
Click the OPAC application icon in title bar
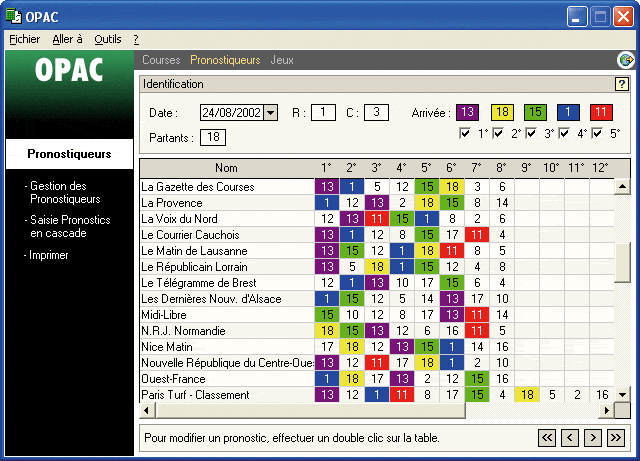click(13, 16)
